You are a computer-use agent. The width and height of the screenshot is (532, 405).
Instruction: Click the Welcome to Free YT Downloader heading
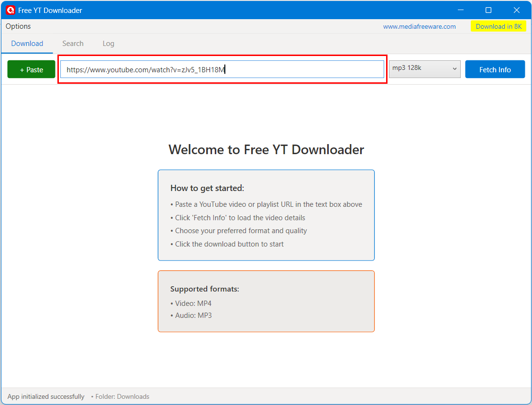pos(266,149)
